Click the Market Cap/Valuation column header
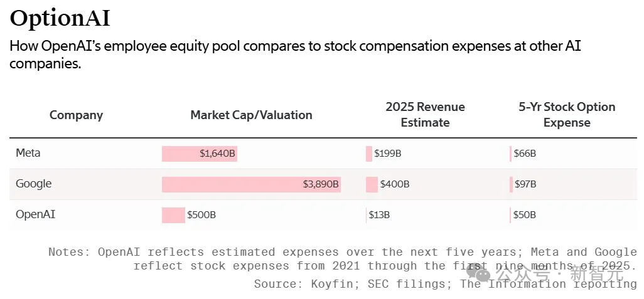The image size is (644, 299). pyautogui.click(x=251, y=115)
